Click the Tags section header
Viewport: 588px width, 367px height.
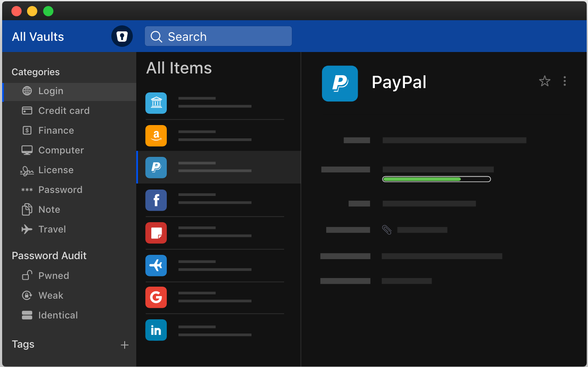pyautogui.click(x=23, y=345)
